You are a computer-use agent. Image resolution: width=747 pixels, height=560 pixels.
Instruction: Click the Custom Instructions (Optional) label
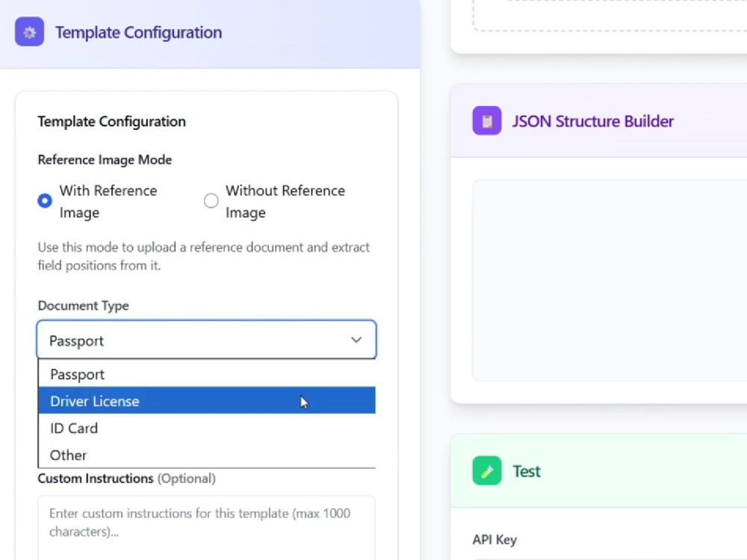(127, 478)
